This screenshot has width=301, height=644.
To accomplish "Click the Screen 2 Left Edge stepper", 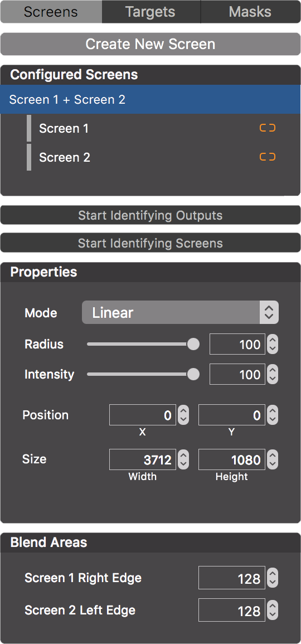I will coord(272,611).
